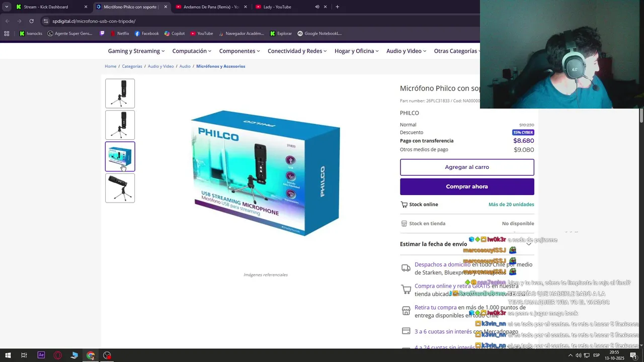Go to Micrófonos y Accesorios breadcrumb
This screenshot has height=362, width=644.
[220, 66]
